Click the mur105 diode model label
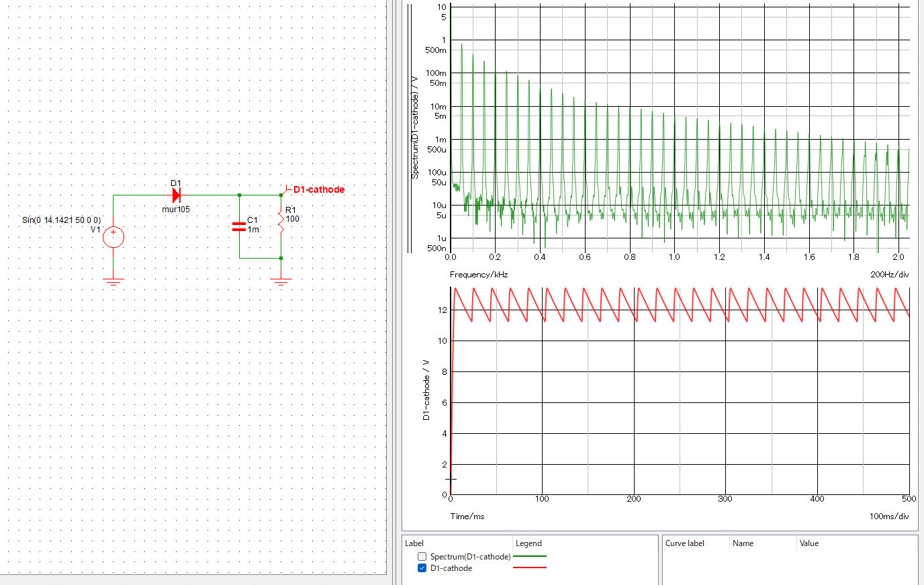Viewport: 924px width, 585px height. point(176,210)
